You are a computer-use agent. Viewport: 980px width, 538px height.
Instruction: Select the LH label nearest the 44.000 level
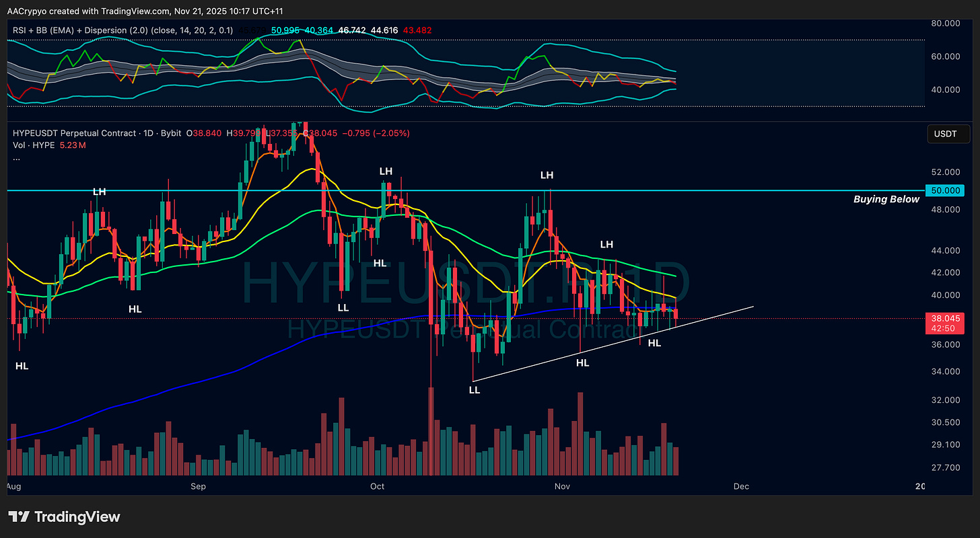click(606, 244)
